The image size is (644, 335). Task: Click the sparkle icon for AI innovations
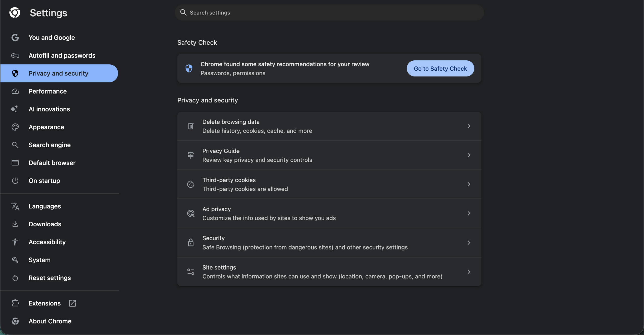15,109
